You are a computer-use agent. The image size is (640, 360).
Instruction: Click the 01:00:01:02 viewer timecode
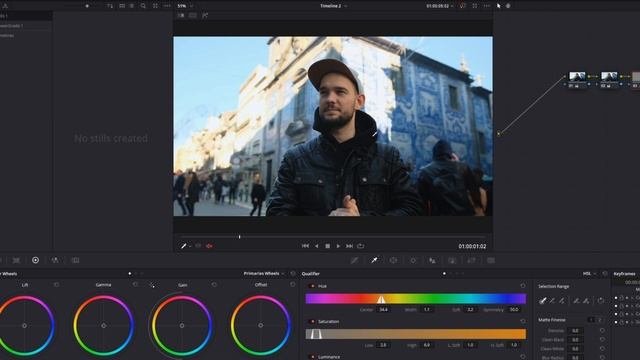point(472,247)
